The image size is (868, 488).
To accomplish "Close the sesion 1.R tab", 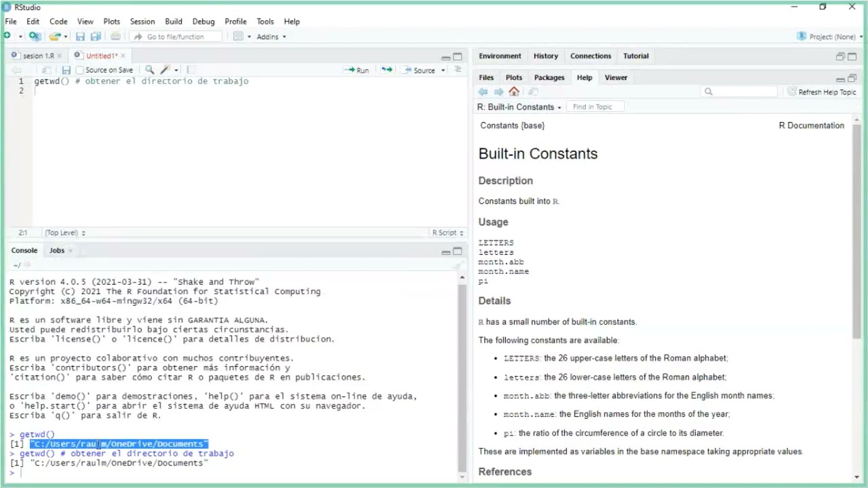I will point(60,56).
